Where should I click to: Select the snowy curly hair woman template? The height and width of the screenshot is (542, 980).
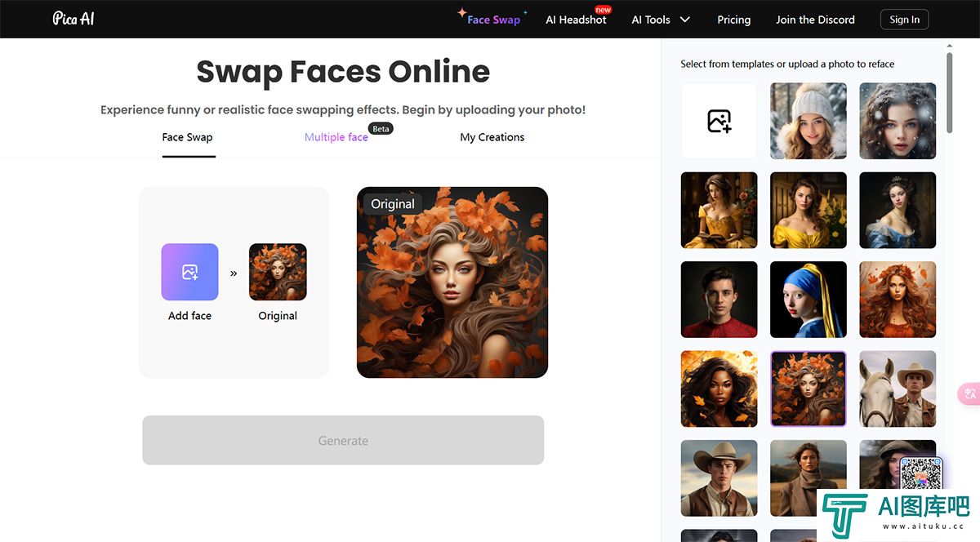pyautogui.click(x=898, y=121)
